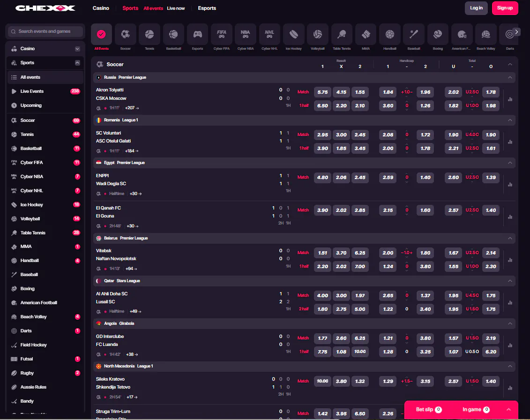Viewport: 530px width, 420px height.
Task: Collapse Angola Girabola group
Action: pyautogui.click(x=510, y=323)
